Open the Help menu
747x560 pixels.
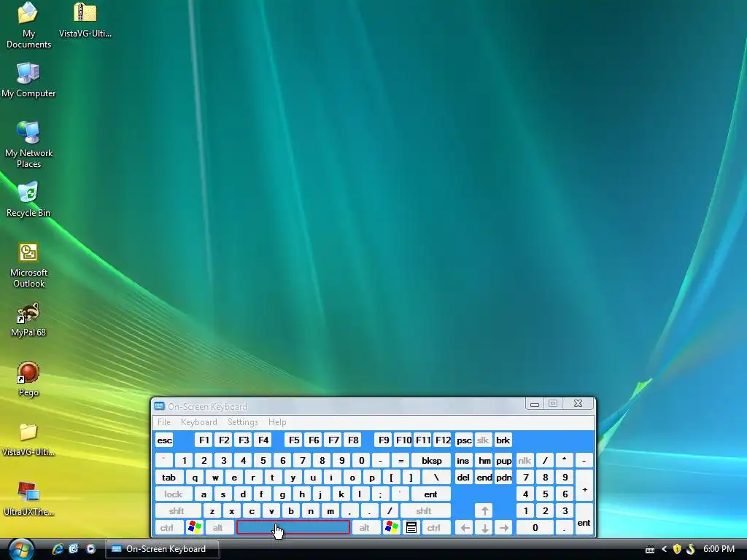pyautogui.click(x=277, y=422)
